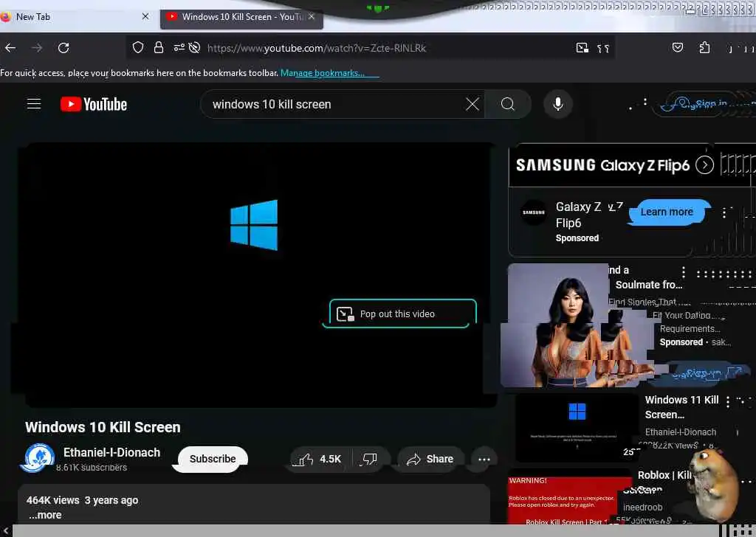Image resolution: width=756 pixels, height=537 pixels.
Task: Open the site permissions icon in the address bar
Action: coord(179,48)
